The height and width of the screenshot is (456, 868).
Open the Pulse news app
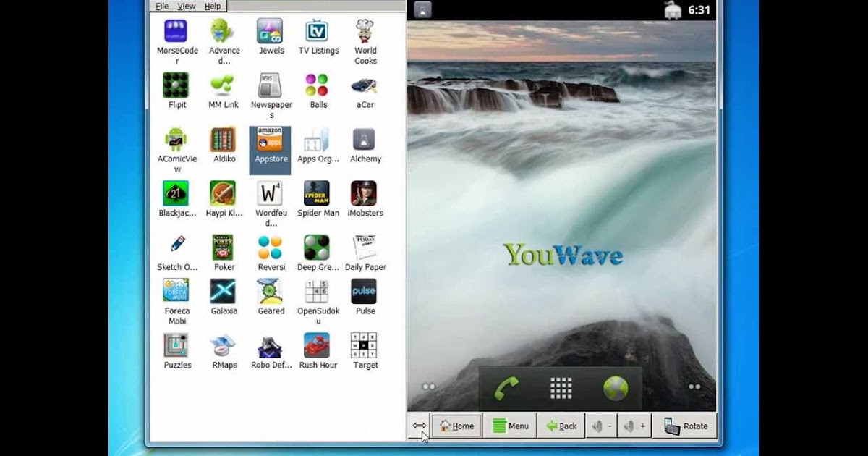[365, 291]
